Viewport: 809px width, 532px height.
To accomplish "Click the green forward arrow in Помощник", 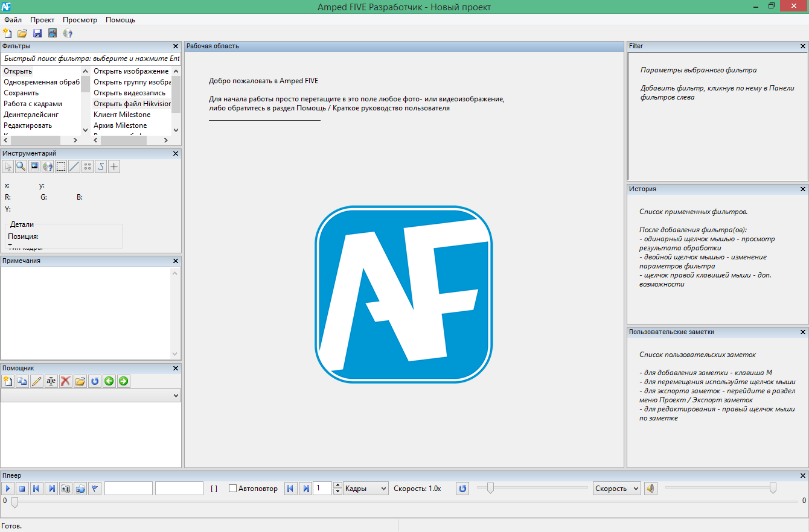I will click(x=124, y=381).
